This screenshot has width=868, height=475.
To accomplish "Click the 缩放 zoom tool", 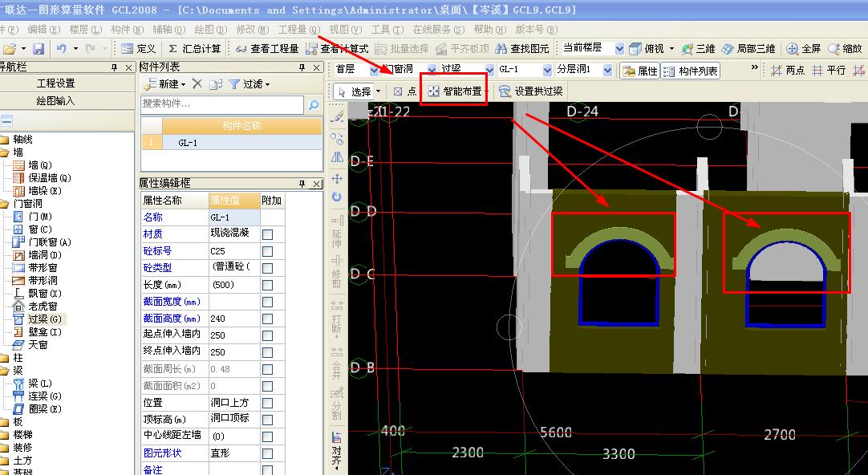I will [846, 49].
